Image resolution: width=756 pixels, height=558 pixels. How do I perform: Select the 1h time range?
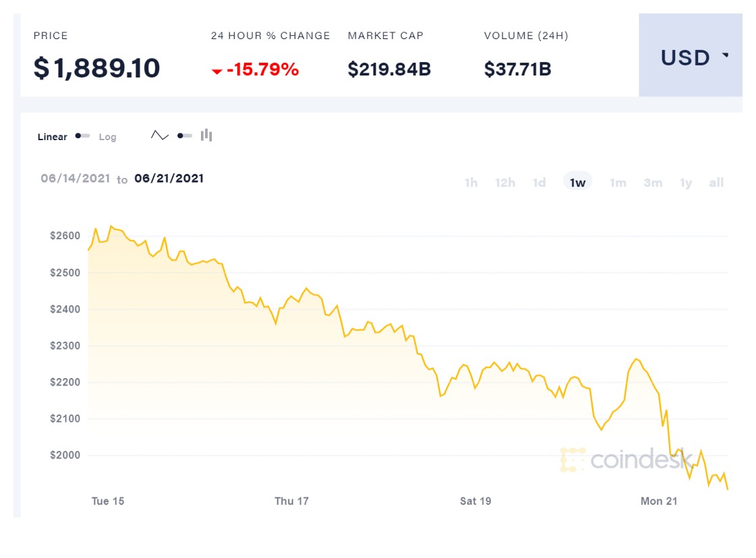[471, 183]
